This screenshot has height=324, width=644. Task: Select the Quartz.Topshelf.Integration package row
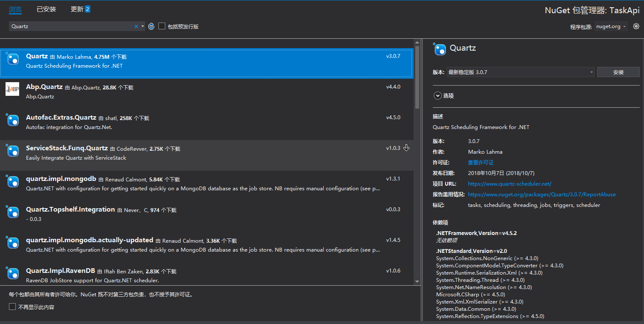pyautogui.click(x=207, y=217)
